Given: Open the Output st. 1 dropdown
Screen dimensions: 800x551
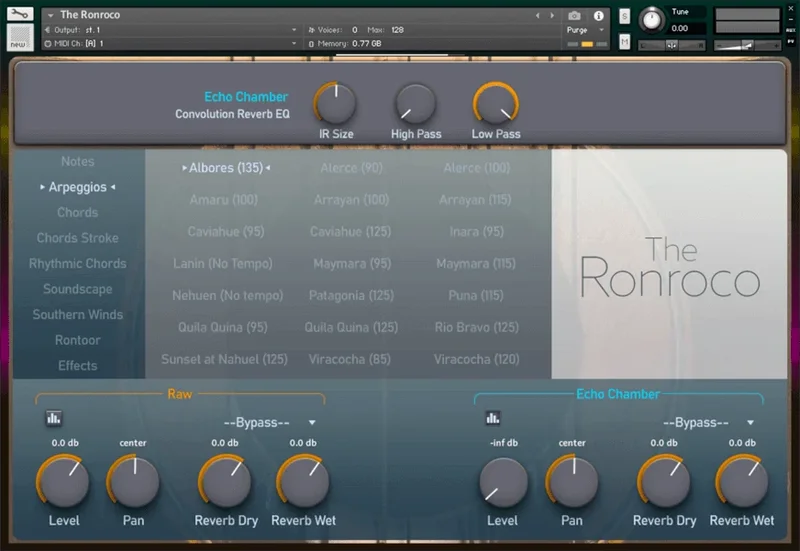Looking at the screenshot, I should 171,30.
